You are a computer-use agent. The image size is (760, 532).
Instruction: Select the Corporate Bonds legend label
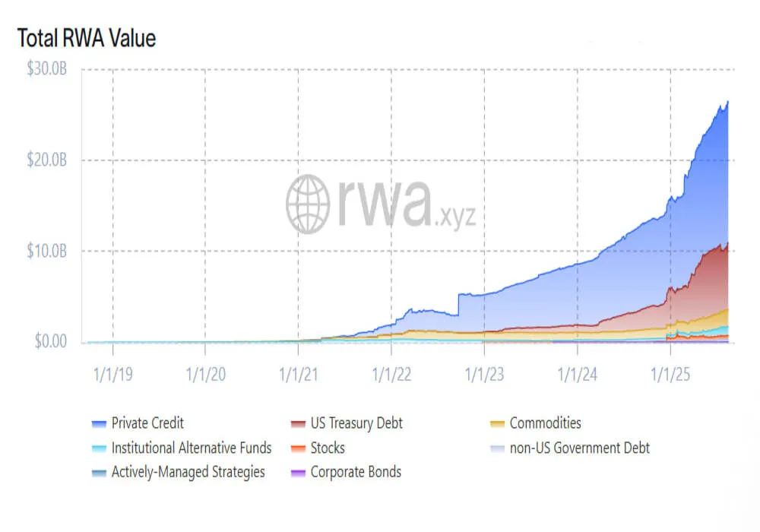pos(356,472)
